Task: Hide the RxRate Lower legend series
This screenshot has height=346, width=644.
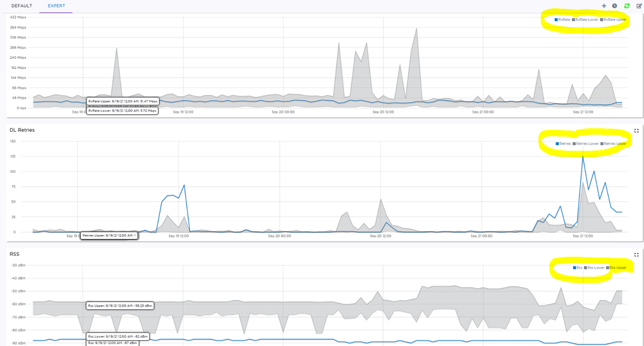Action: click(x=586, y=20)
